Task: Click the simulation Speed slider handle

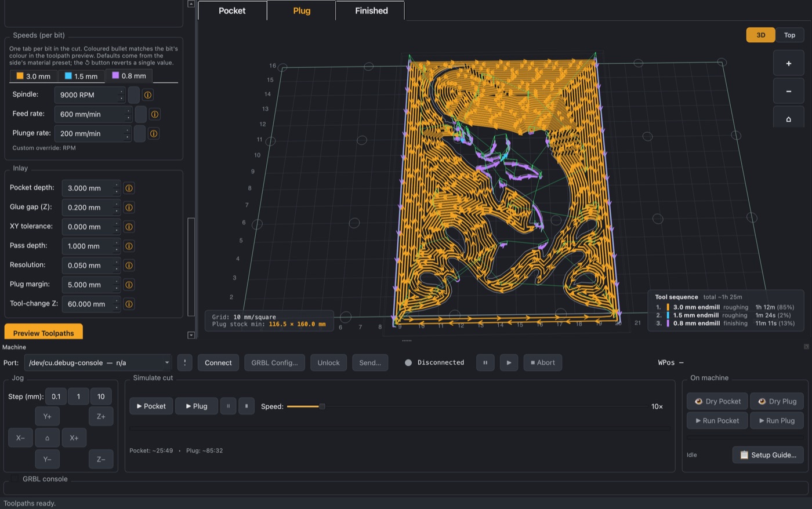Action: tap(322, 406)
